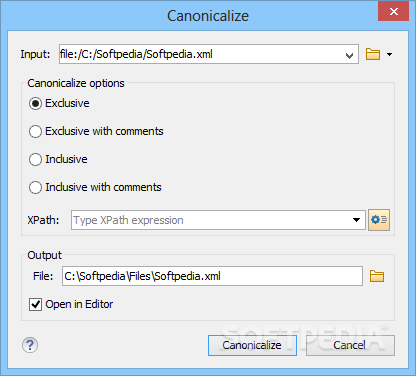Click the output File path text field
416x376 pixels.
[212, 276]
